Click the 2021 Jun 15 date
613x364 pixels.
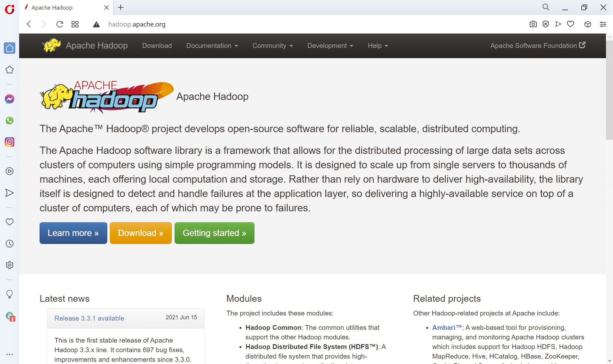[x=181, y=317]
